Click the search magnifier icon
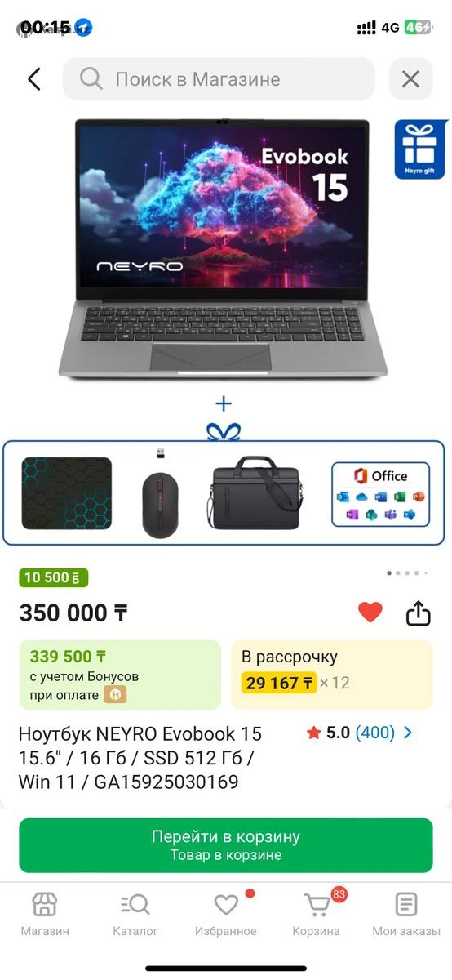Viewport: 452px width, 980px height. (91, 79)
